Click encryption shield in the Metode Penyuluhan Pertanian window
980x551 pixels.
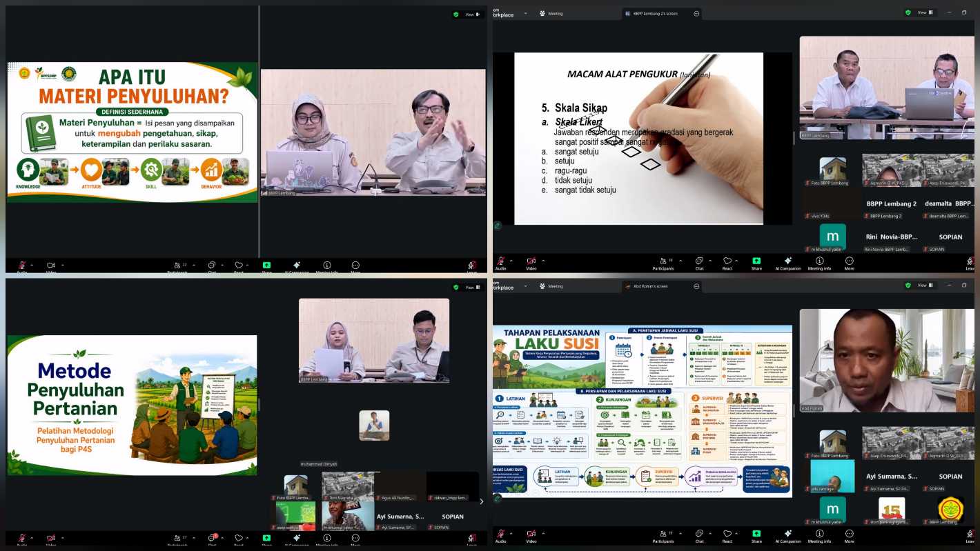[x=455, y=287]
